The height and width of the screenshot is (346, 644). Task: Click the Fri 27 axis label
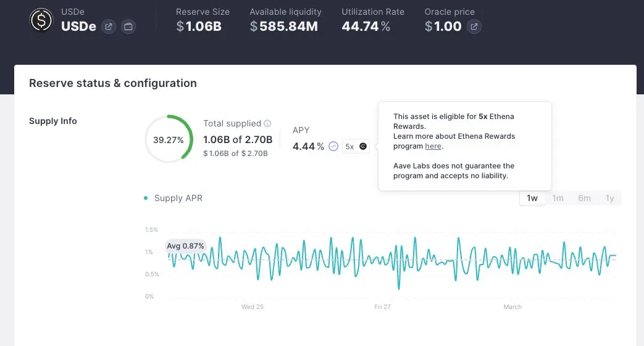382,307
